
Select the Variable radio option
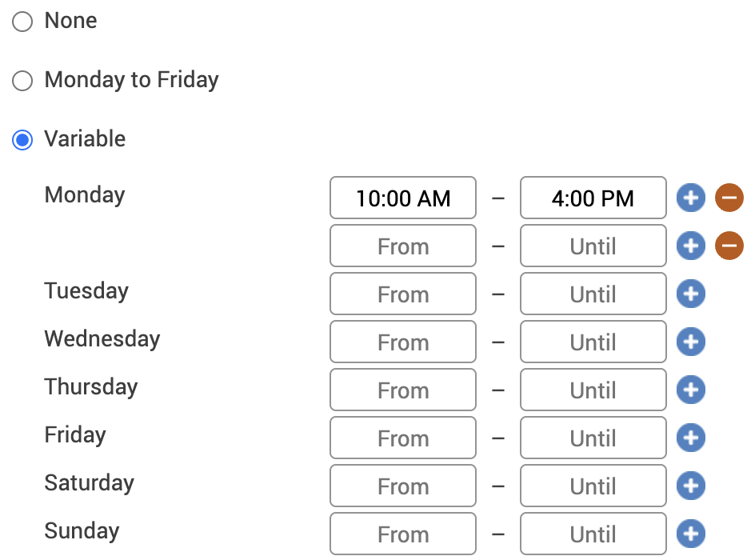click(22, 140)
